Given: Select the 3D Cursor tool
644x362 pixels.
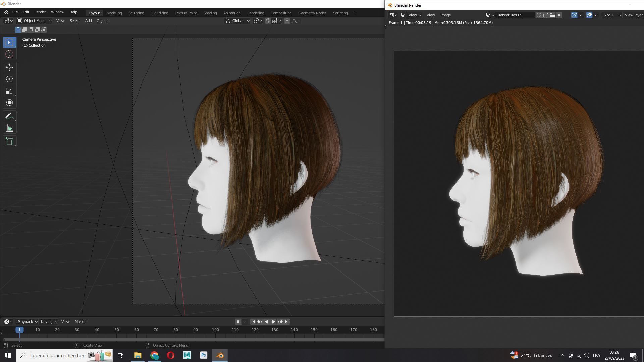Looking at the screenshot, I should click(x=9, y=54).
